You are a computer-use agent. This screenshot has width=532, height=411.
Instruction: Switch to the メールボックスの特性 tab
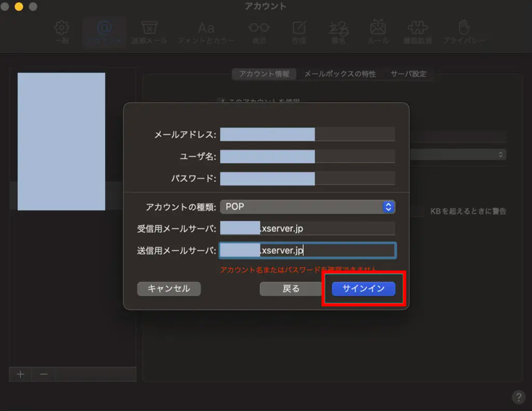coord(340,74)
